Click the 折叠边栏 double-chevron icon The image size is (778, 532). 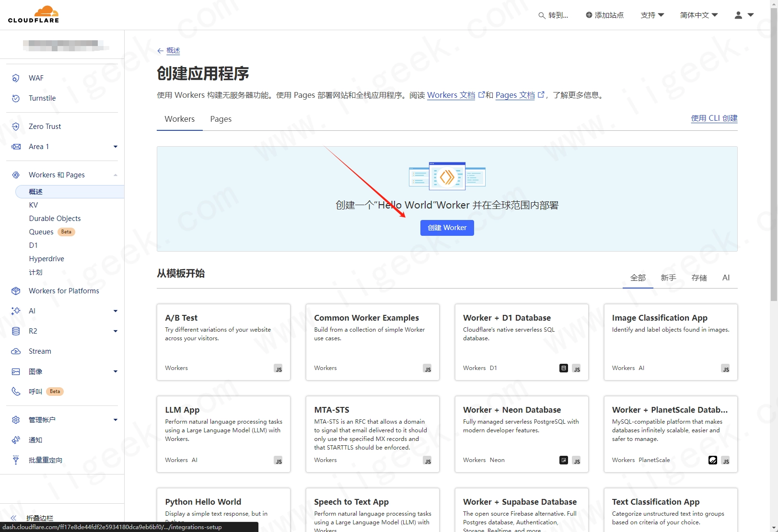pyautogui.click(x=13, y=518)
